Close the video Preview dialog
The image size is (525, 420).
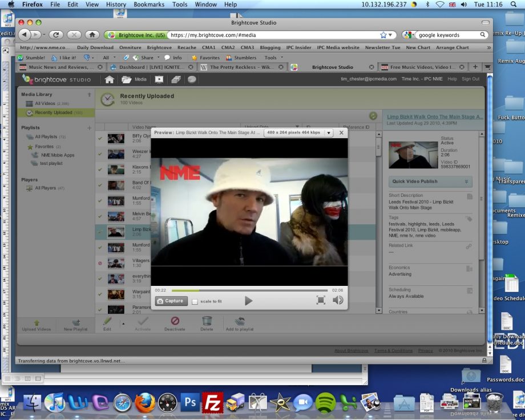coord(341,132)
